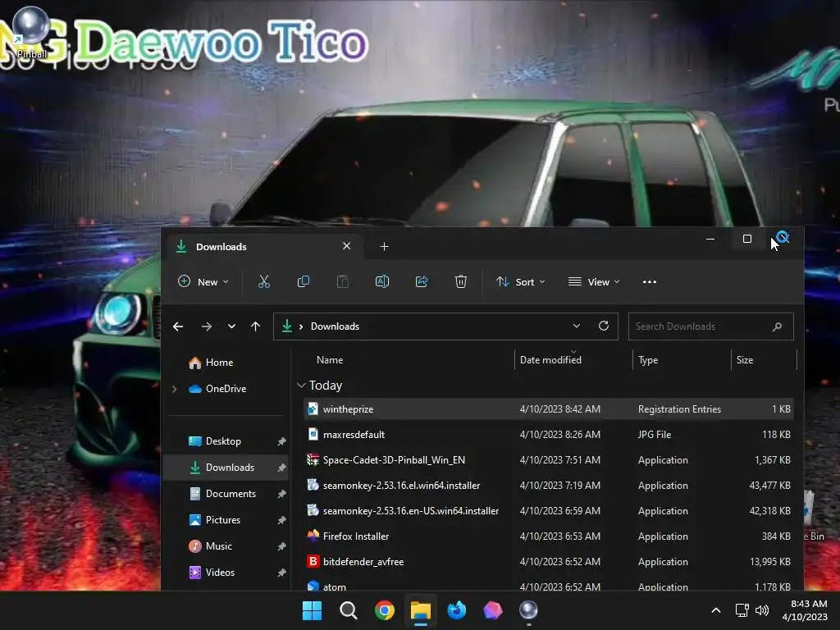Unpin Videos using its pin icon

click(x=281, y=573)
